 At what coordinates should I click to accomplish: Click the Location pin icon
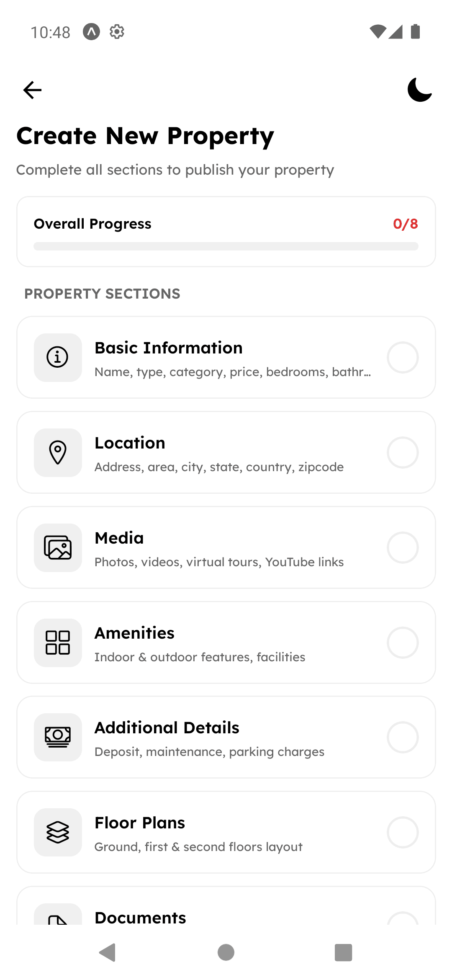(57, 452)
